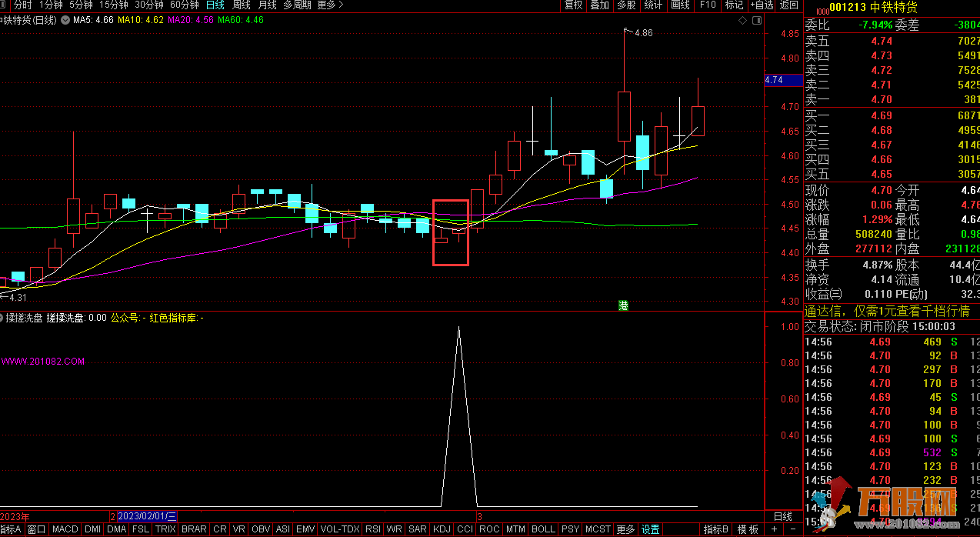Select the MTM indicator
Image resolution: width=980 pixels, height=537 pixels.
[x=515, y=529]
